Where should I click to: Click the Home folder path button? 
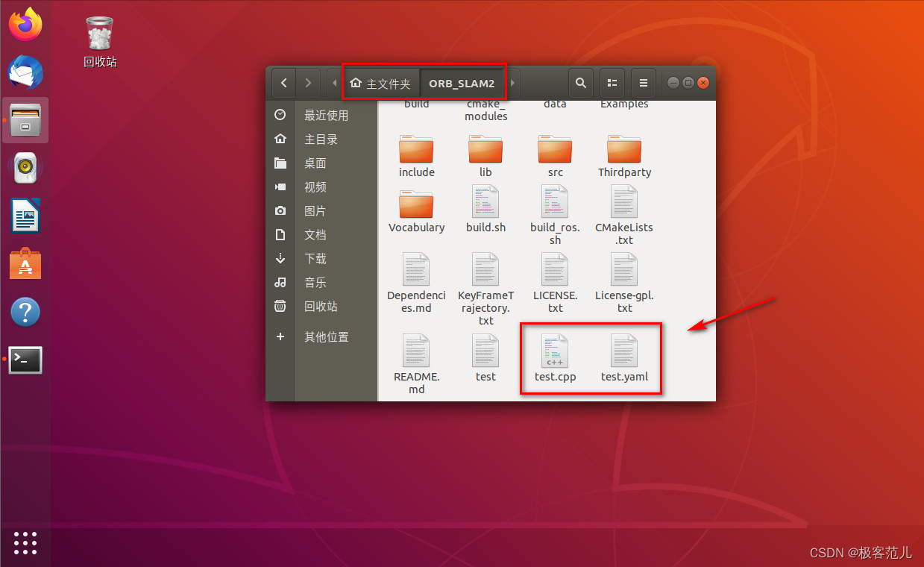pyautogui.click(x=380, y=84)
